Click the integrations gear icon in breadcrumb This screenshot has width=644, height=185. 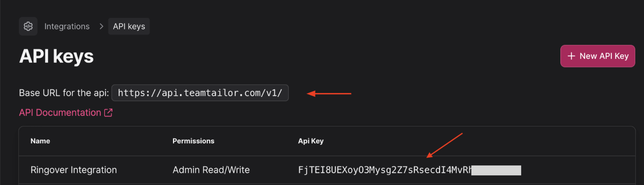point(28,26)
